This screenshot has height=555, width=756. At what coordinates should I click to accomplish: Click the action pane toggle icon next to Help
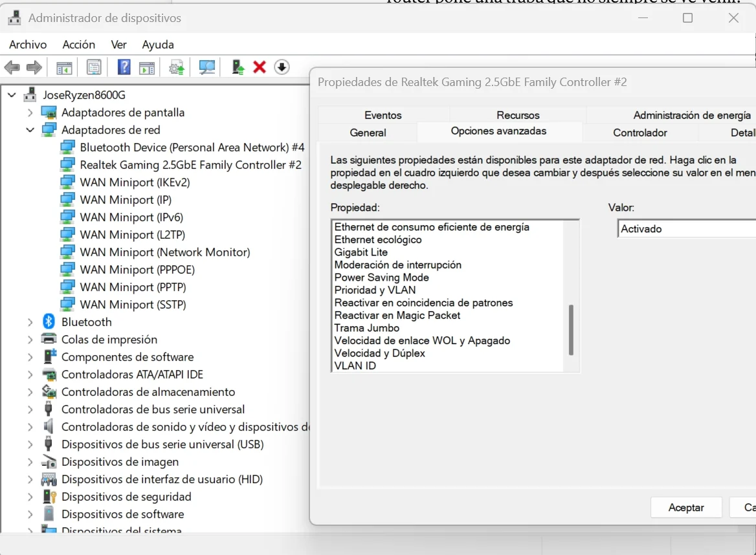pyautogui.click(x=147, y=67)
